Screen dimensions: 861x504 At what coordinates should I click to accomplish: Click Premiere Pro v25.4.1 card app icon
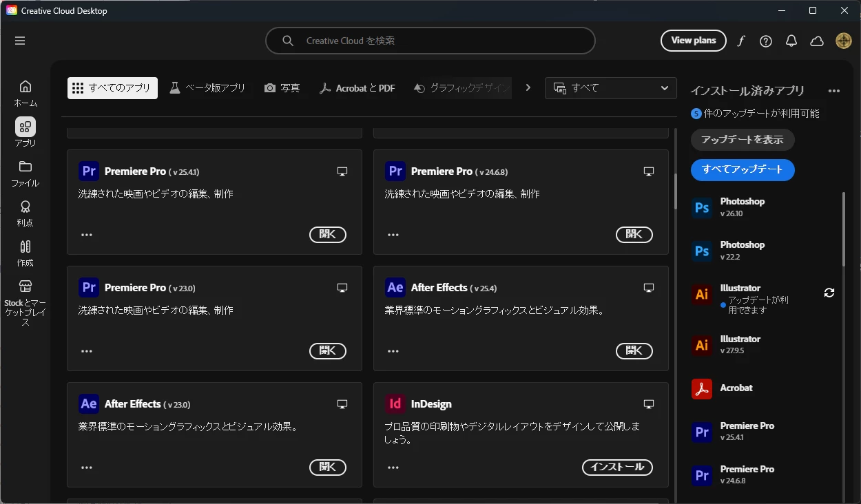point(89,171)
